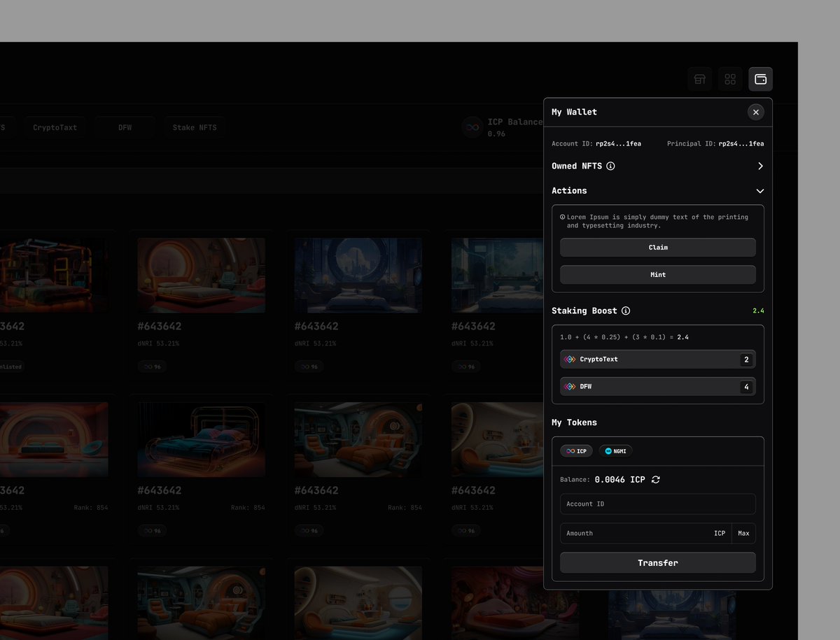The image size is (840, 640).
Task: Show Owned NFTS info tooltip icon
Action: (610, 166)
